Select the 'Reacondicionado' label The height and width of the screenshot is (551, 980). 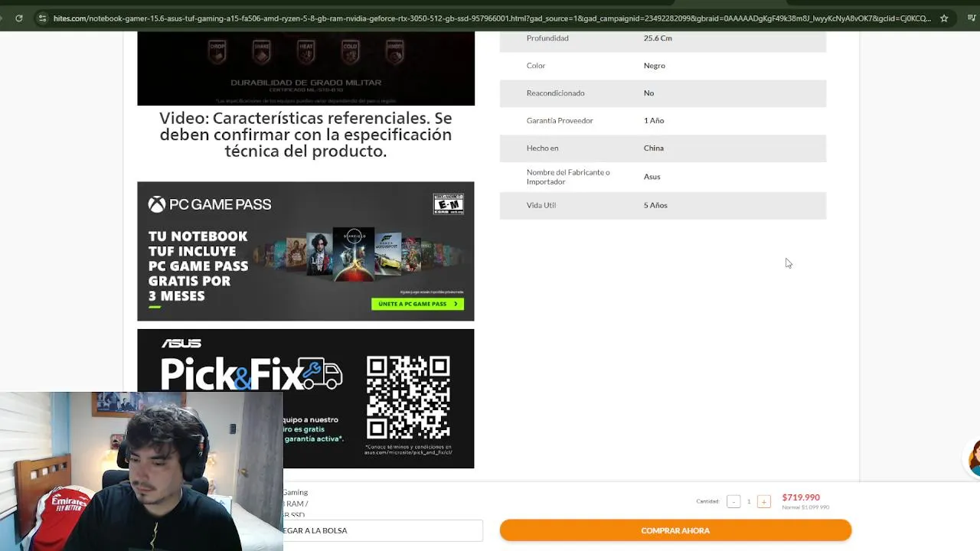(x=555, y=93)
